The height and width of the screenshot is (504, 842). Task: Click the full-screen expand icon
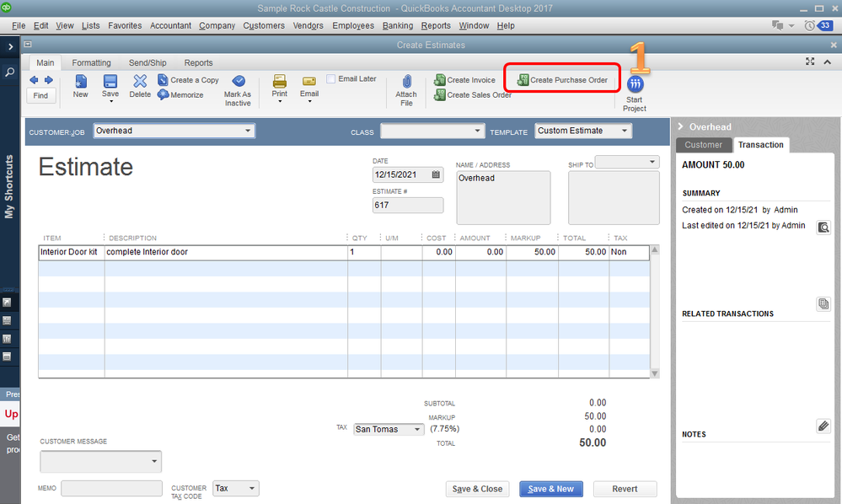click(810, 62)
